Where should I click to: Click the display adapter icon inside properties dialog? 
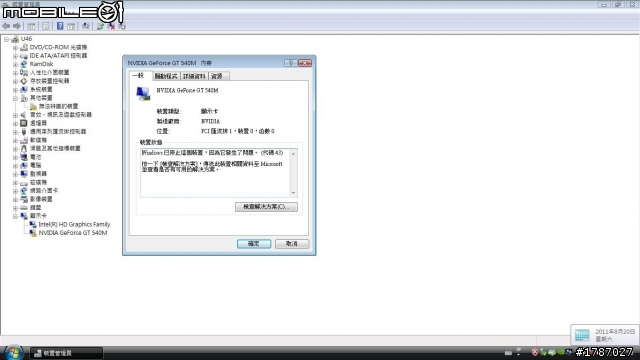click(143, 93)
